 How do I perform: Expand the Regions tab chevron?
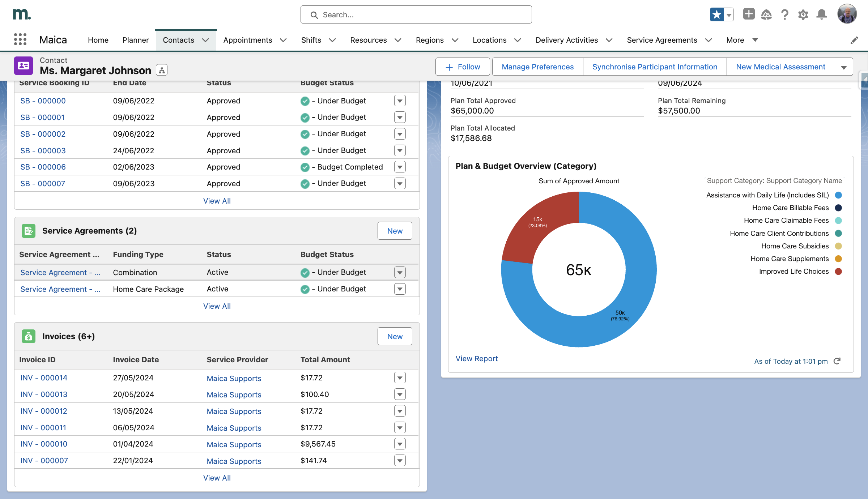pos(455,40)
